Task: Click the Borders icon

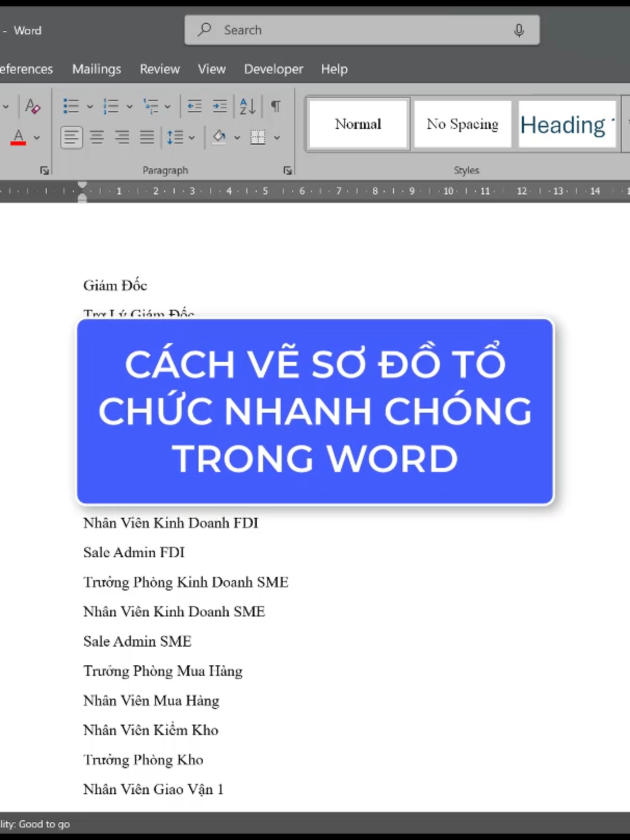Action: pyautogui.click(x=258, y=137)
